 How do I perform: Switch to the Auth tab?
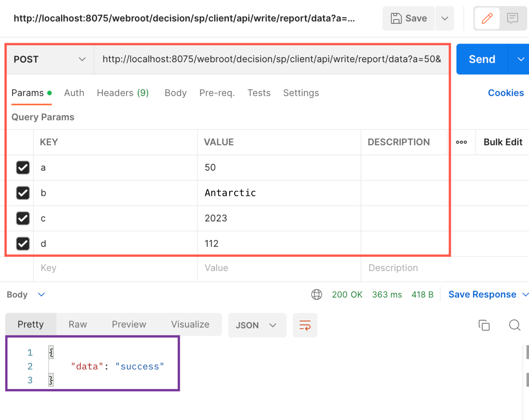tap(74, 93)
